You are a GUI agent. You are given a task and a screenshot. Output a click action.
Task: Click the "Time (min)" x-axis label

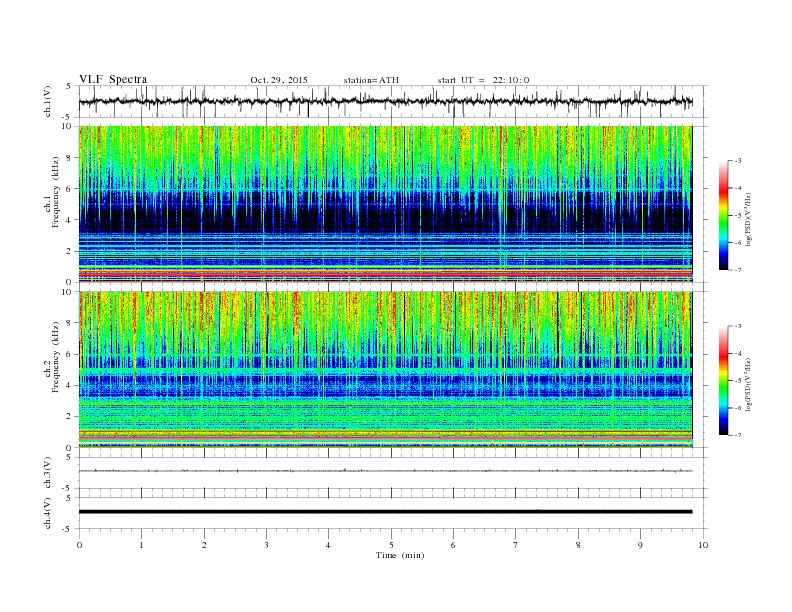tap(400, 555)
